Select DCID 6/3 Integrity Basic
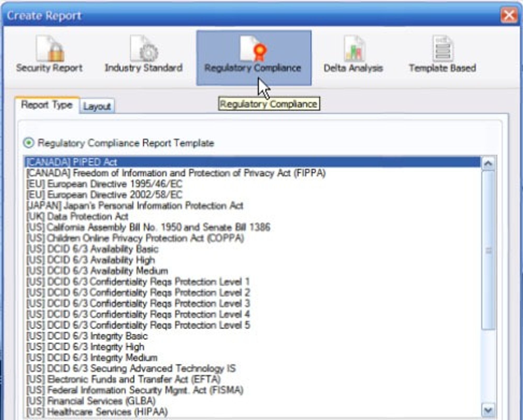Image resolution: width=523 pixels, height=420 pixels. tap(253, 336)
